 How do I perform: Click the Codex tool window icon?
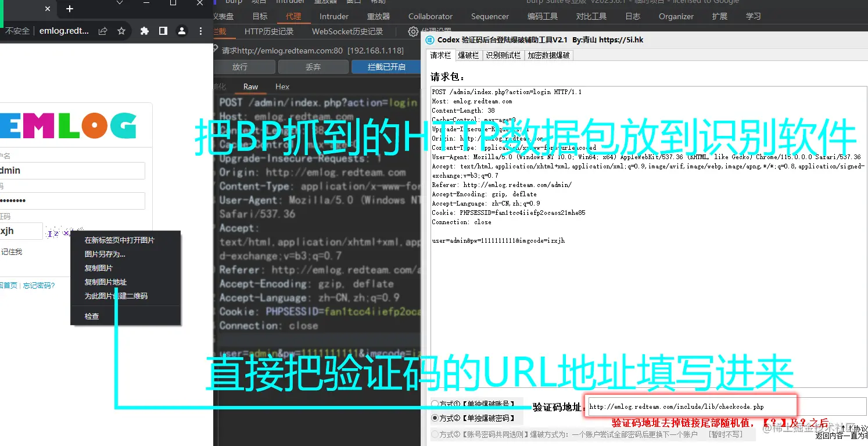coord(430,40)
